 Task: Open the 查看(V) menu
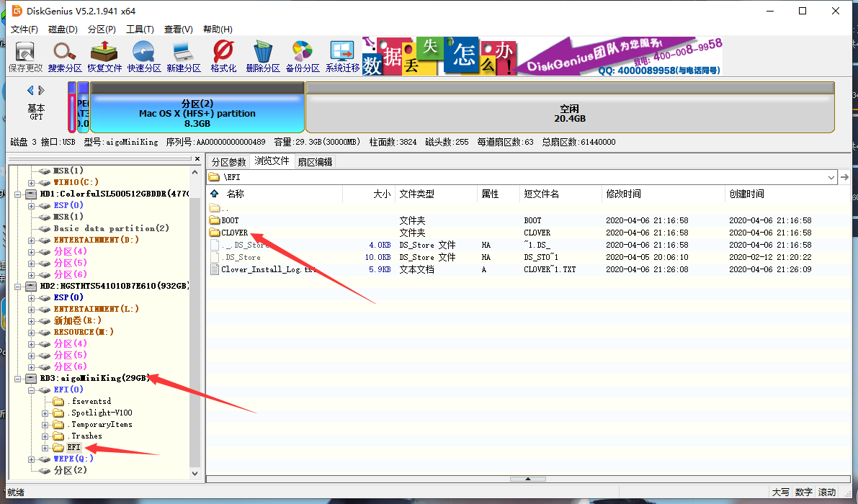point(179,29)
